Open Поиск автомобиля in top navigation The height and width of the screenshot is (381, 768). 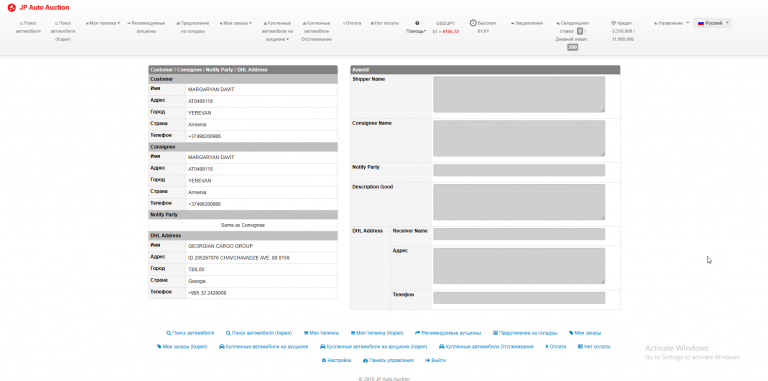28,27
